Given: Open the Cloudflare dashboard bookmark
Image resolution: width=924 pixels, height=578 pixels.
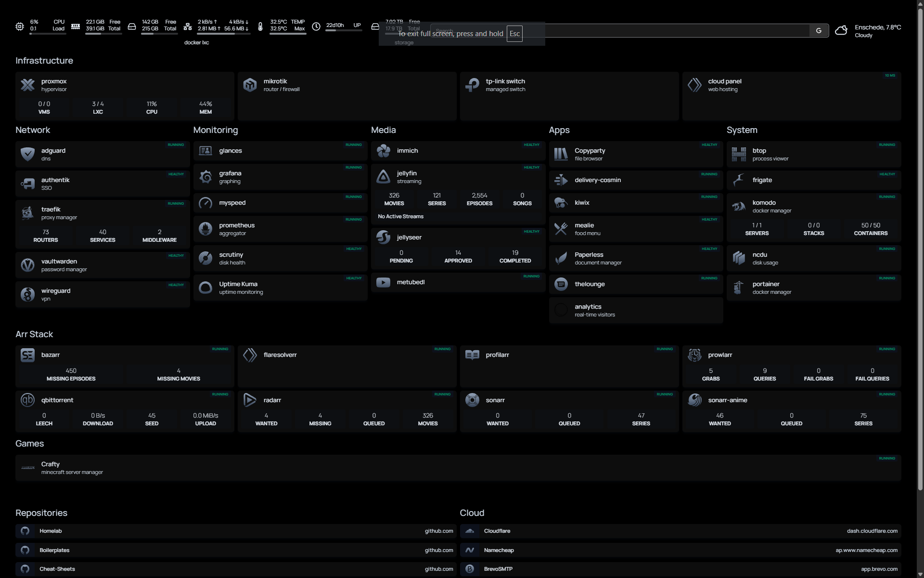Looking at the screenshot, I should point(680,531).
